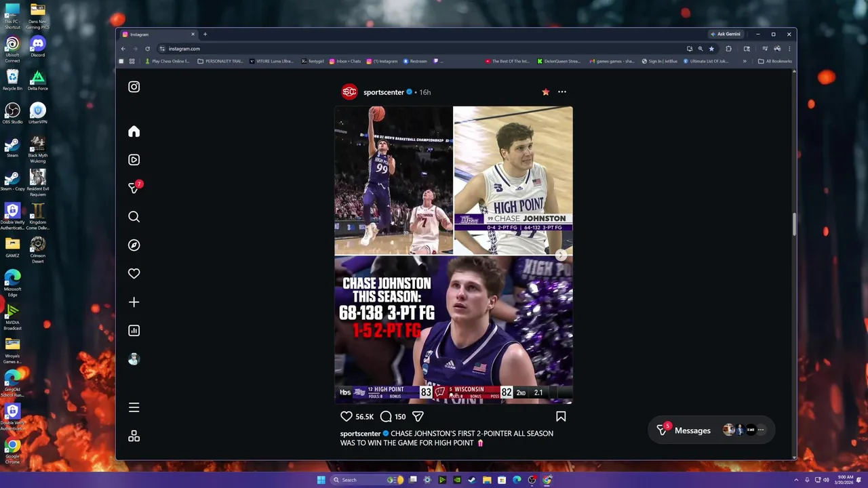Open File Explorer from taskbar
The width and height of the screenshot is (868, 488).
tap(487, 480)
